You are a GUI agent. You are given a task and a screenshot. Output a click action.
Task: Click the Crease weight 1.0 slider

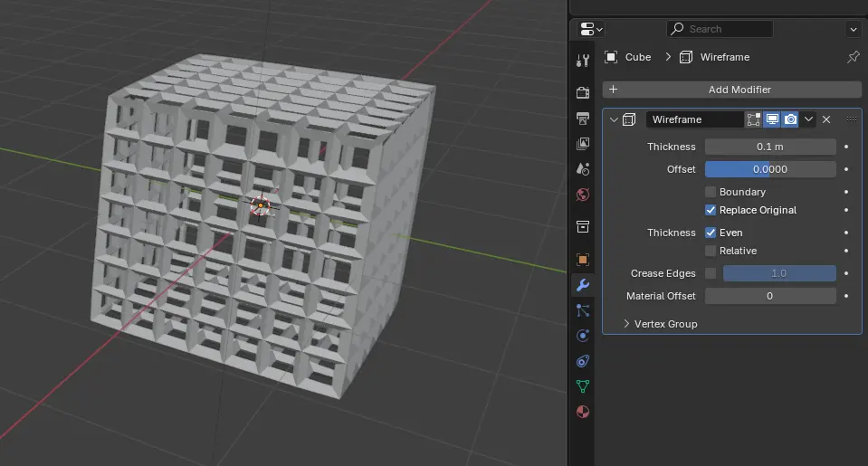point(779,273)
